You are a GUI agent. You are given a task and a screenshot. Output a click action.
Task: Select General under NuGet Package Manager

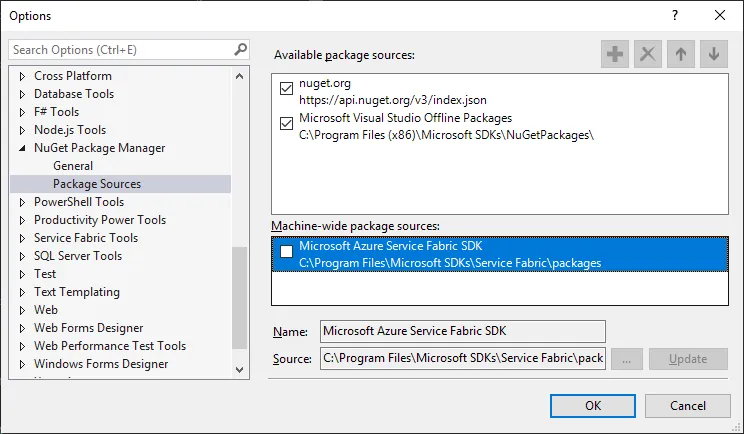(x=73, y=166)
